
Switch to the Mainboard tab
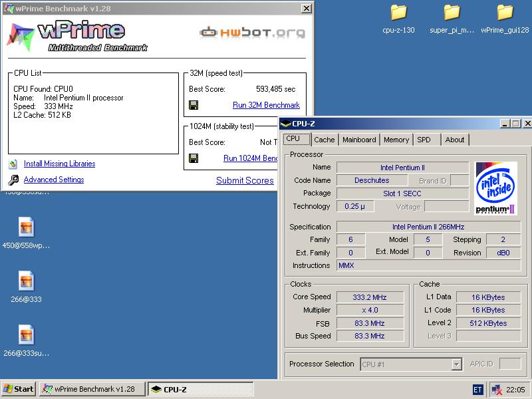pyautogui.click(x=359, y=140)
